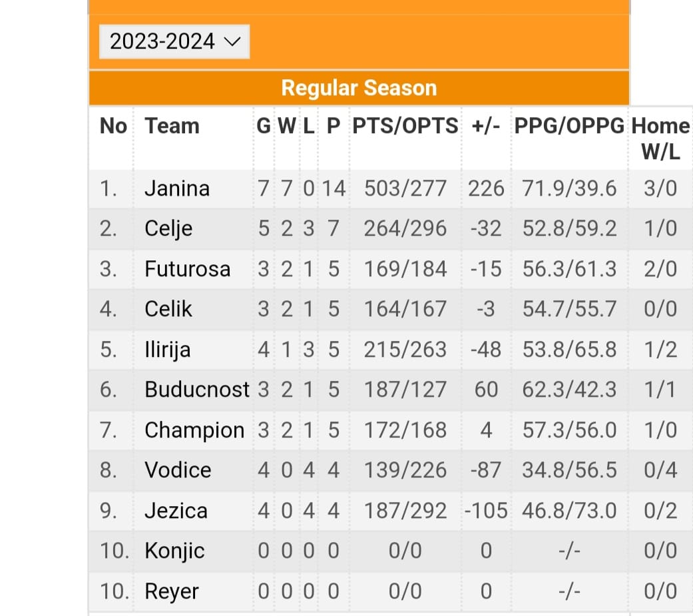Open the Ilirija team page
The width and height of the screenshot is (693, 616).
167,350
